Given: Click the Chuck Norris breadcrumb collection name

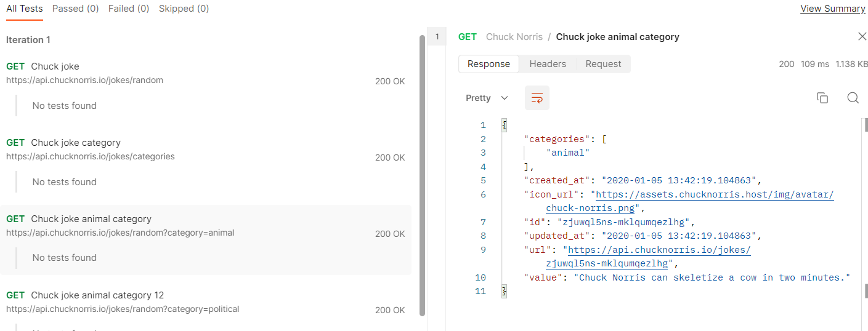Looking at the screenshot, I should pos(514,37).
